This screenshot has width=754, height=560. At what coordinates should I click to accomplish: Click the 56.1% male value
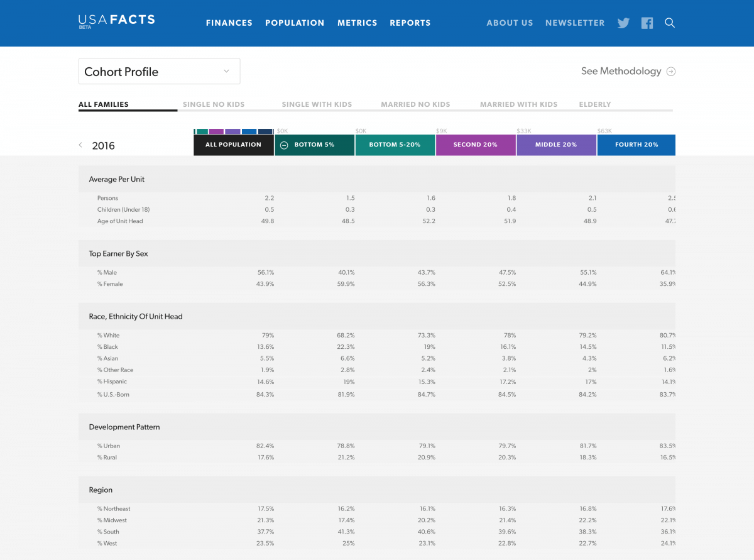[x=266, y=273]
